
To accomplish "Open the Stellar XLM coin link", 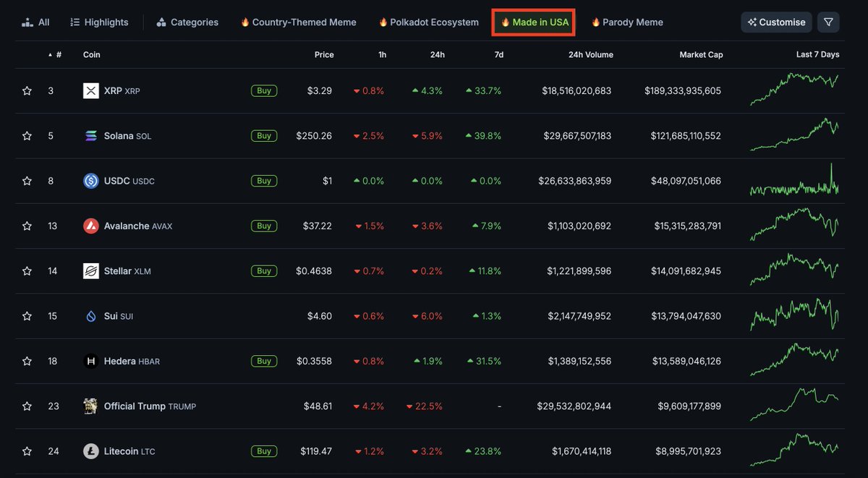I will [x=127, y=271].
